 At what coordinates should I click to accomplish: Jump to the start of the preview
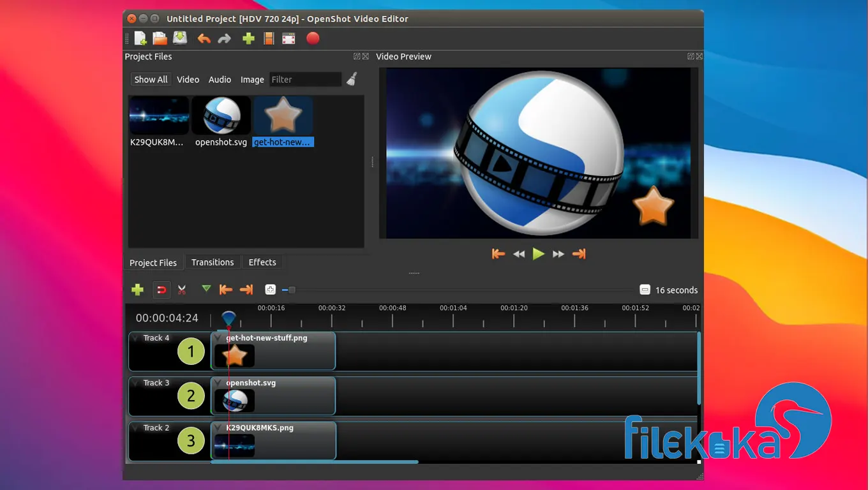pyautogui.click(x=498, y=254)
